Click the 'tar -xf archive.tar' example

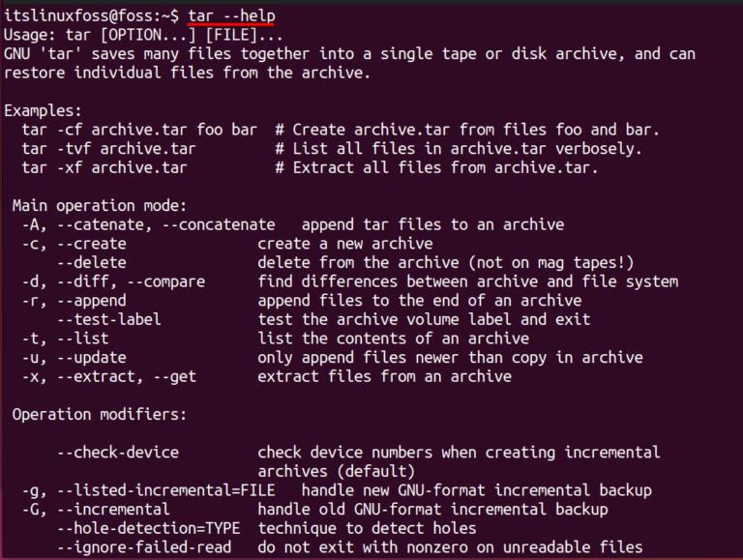109,167
